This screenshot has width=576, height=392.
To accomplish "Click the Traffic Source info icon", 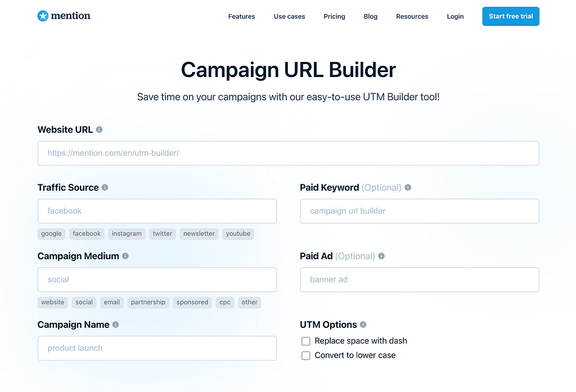I will [105, 187].
